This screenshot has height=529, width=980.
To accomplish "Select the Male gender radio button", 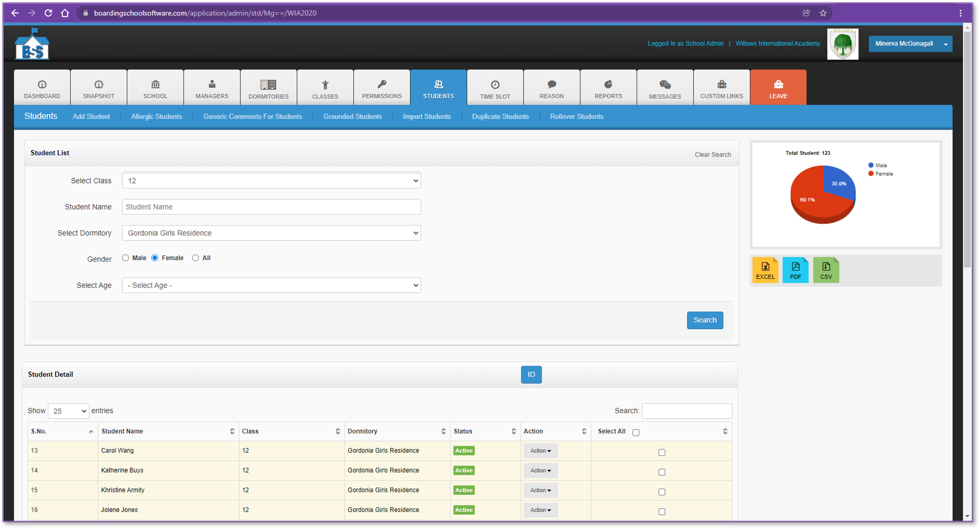I will [125, 258].
